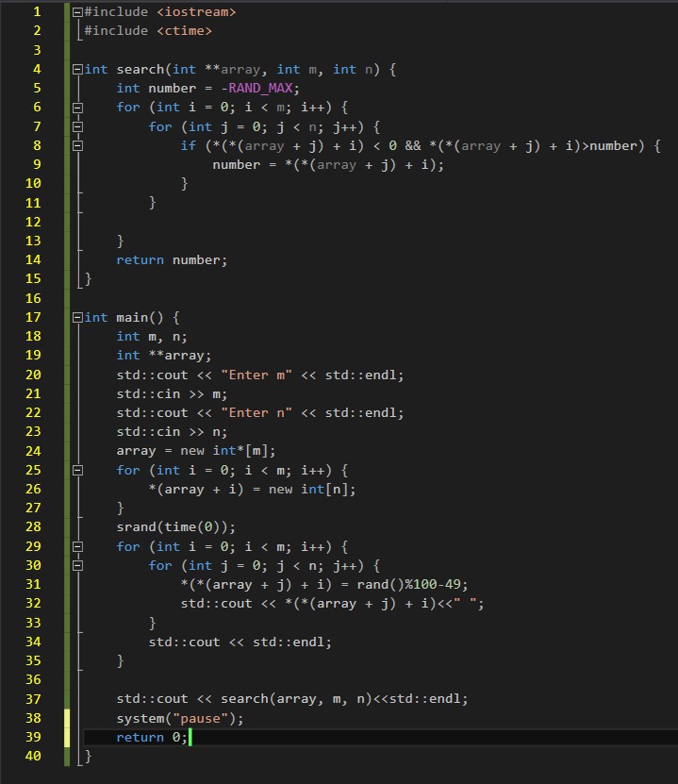This screenshot has height=784, width=678.
Task: Click 'return 0;' on line 39
Action: (152, 738)
